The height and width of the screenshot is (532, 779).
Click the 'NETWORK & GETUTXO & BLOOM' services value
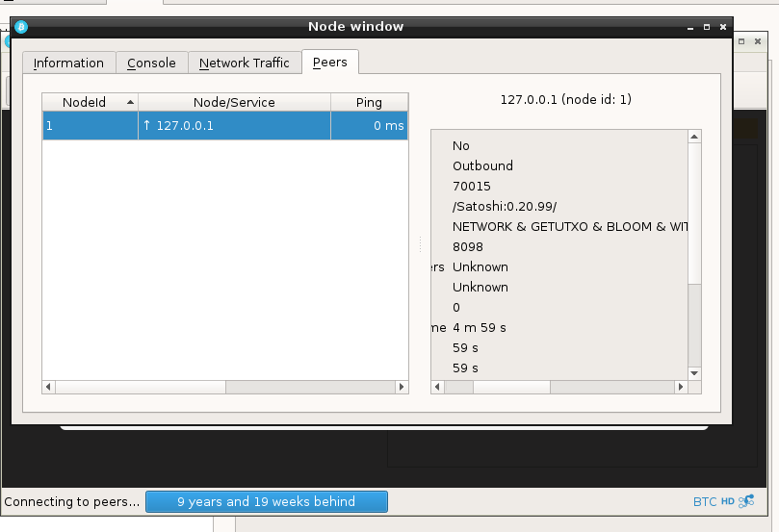pos(570,227)
